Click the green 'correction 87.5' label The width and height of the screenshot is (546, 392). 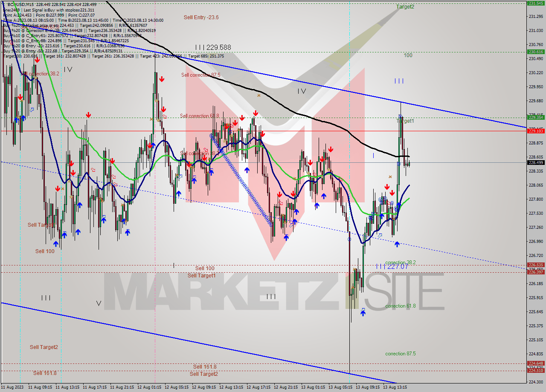click(x=401, y=354)
